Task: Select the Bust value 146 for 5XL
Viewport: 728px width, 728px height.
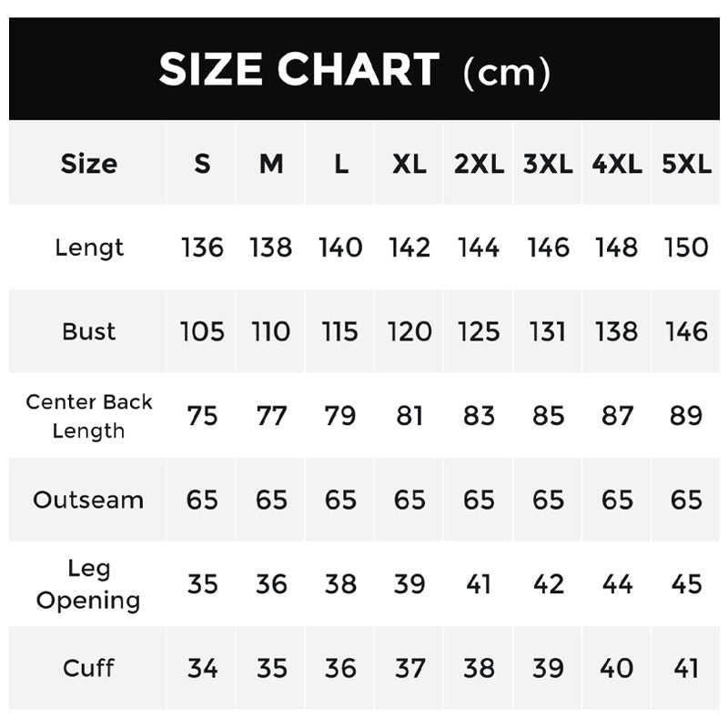Action: (686, 331)
